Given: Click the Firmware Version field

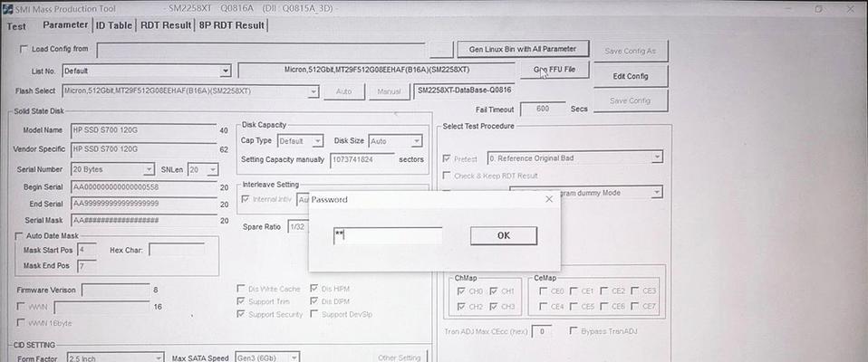Looking at the screenshot, I should [x=115, y=290].
